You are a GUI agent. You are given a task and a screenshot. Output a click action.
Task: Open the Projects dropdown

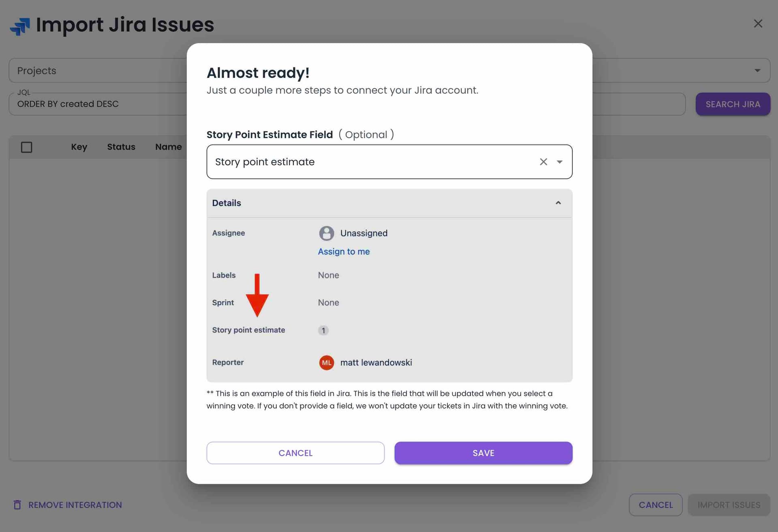(x=758, y=70)
